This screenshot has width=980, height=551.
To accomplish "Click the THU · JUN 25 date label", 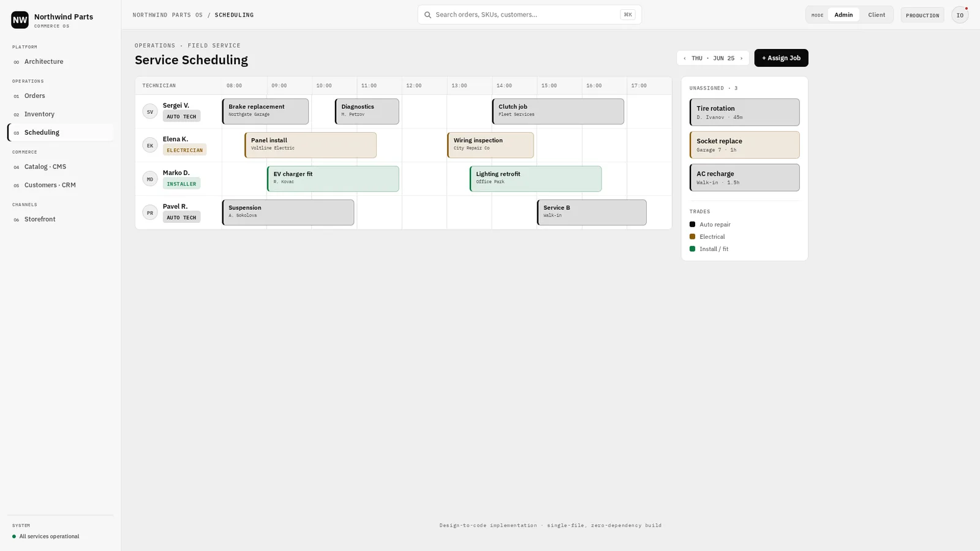I will 713,58.
